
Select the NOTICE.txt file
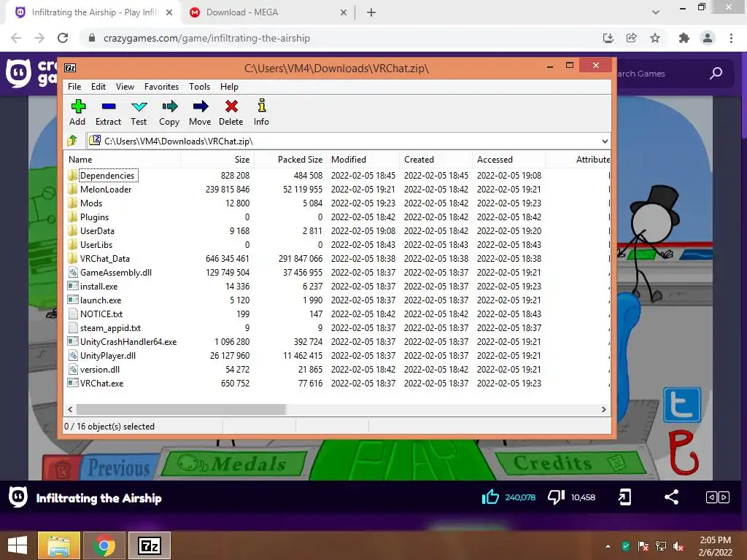coord(101,314)
